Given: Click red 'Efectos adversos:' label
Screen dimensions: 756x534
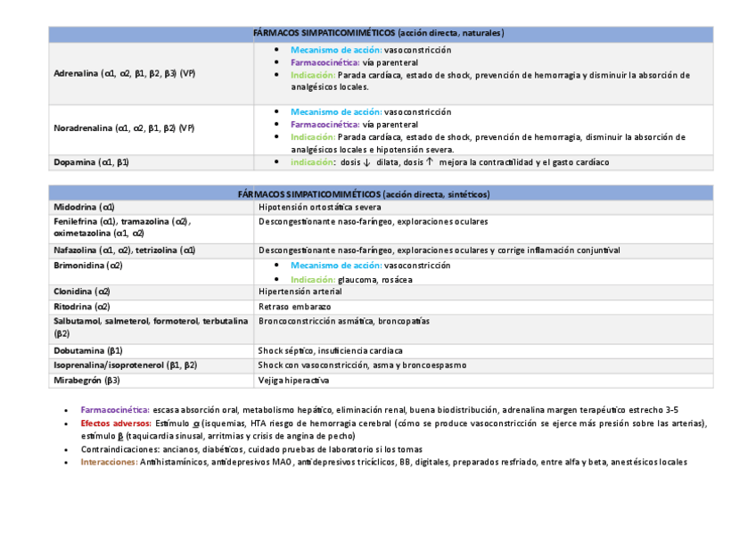Looking at the screenshot, I should click(116, 423).
